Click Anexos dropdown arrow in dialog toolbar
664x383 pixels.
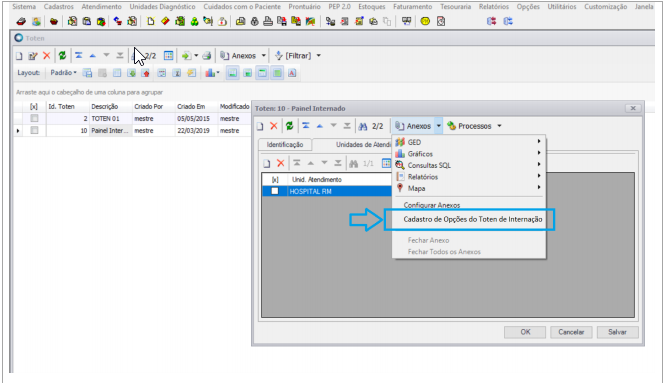point(439,126)
